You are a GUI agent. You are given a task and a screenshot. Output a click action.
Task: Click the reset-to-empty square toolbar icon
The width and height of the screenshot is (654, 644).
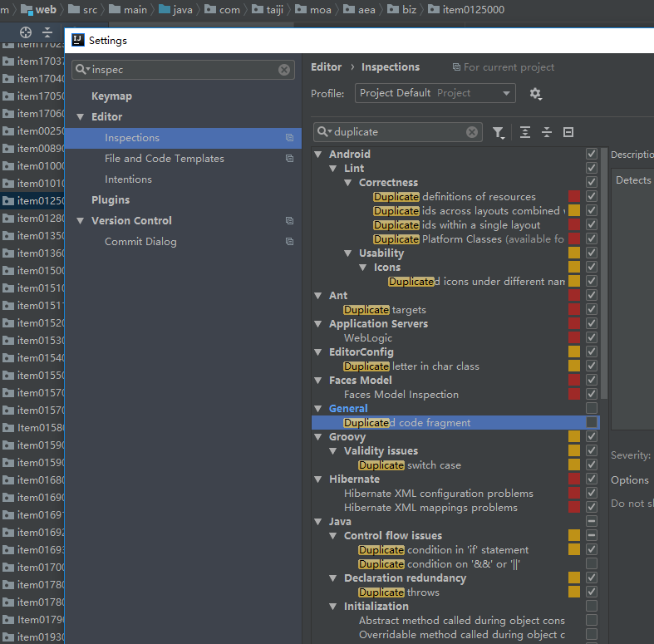point(568,132)
